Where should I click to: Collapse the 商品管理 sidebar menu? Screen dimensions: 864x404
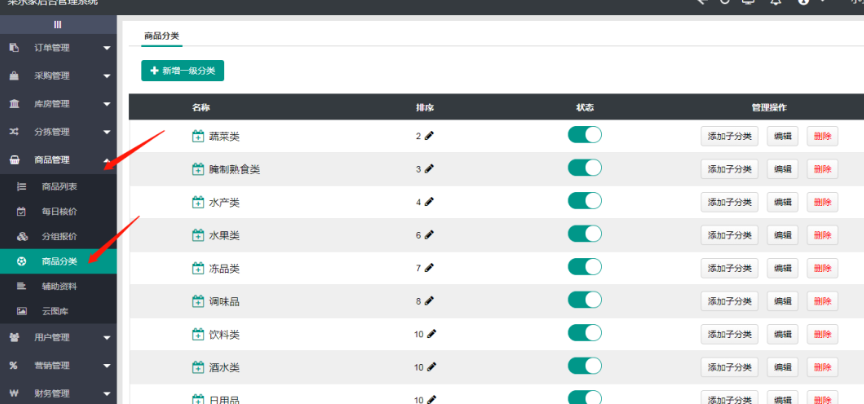coord(106,160)
